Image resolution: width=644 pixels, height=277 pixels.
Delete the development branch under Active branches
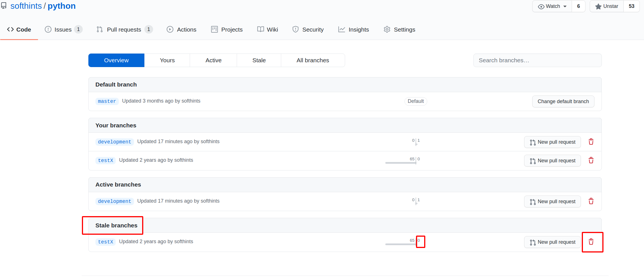point(591,201)
